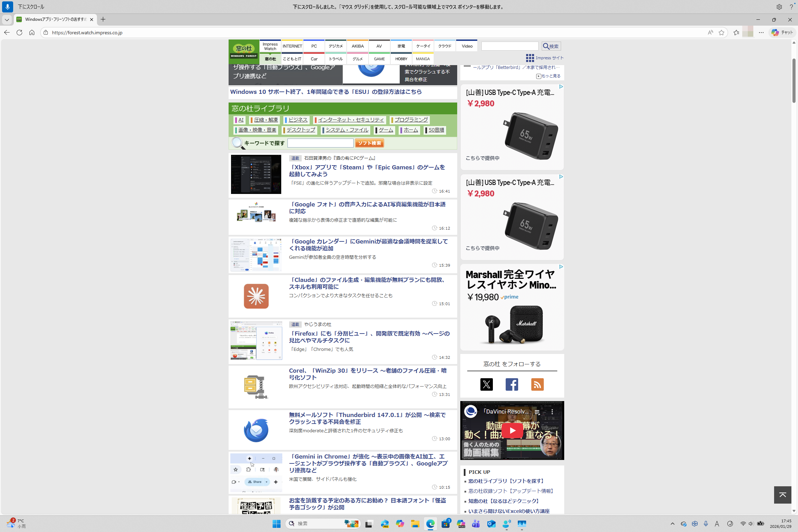Viewport: 798px width, 532px height.
Task: Open the RSS feed icon
Action: [537, 384]
